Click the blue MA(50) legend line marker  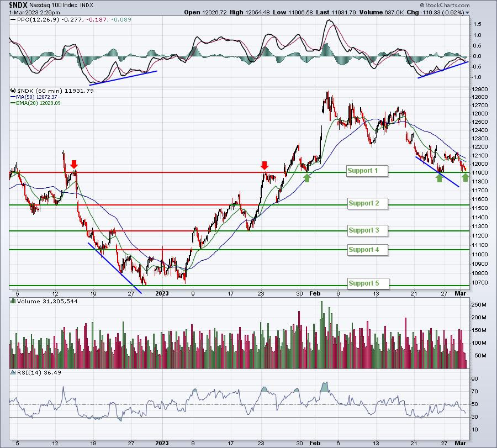(x=13, y=97)
